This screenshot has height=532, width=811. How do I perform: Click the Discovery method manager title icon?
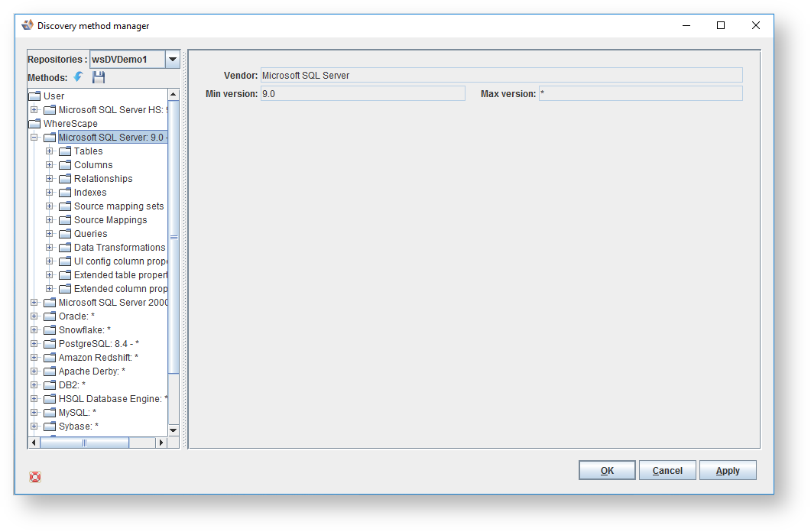[28, 25]
